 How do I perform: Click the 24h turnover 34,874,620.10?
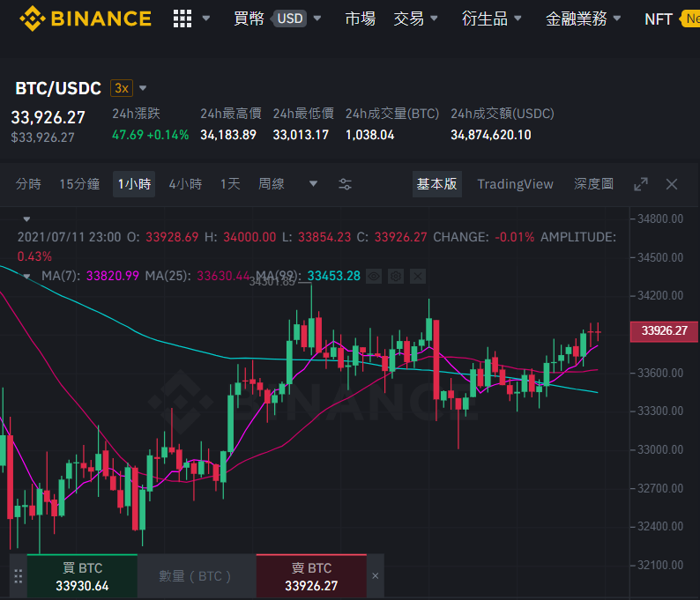[x=491, y=135]
